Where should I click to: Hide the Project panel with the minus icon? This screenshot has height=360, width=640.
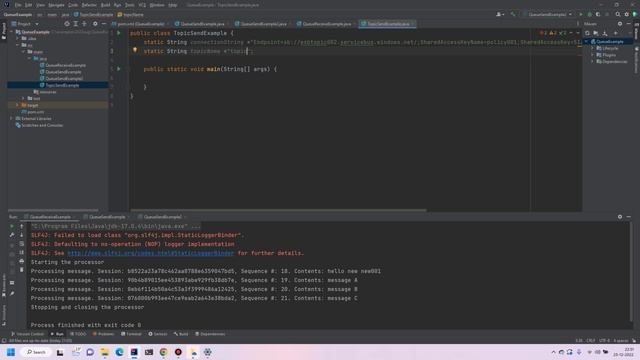click(104, 24)
